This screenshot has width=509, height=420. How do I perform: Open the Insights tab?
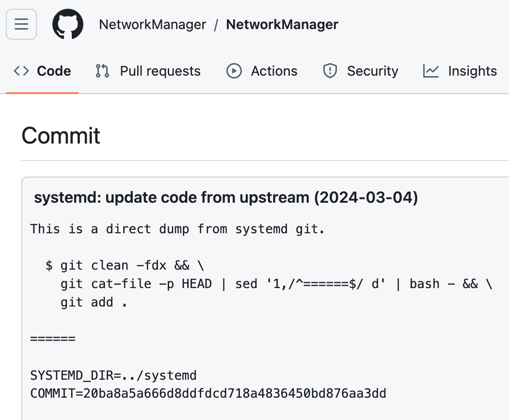click(x=460, y=71)
